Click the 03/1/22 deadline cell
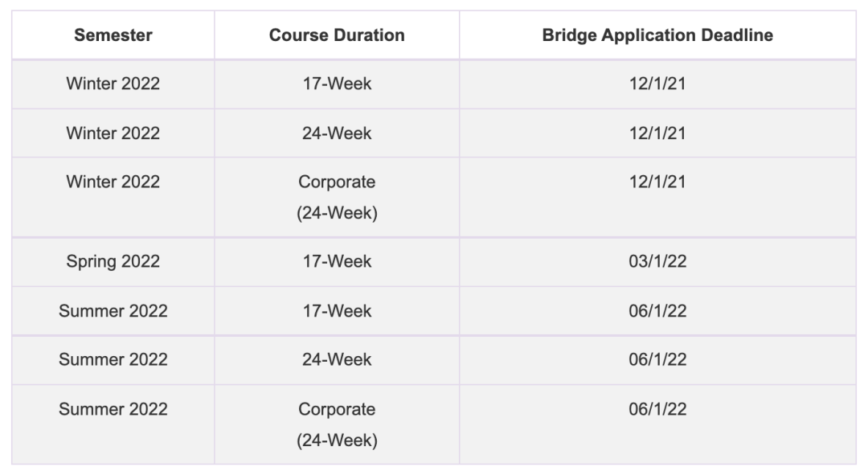Image resolution: width=868 pixels, height=471 pixels. click(x=657, y=261)
